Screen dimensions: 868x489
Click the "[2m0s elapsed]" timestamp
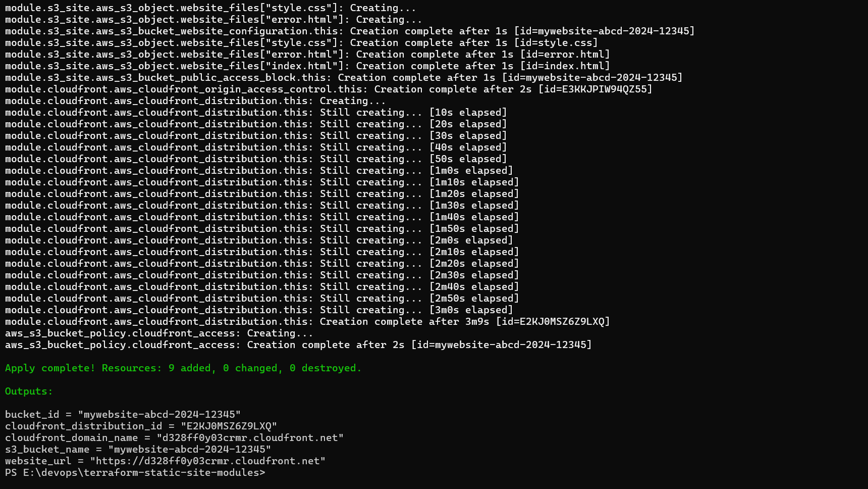tap(471, 240)
